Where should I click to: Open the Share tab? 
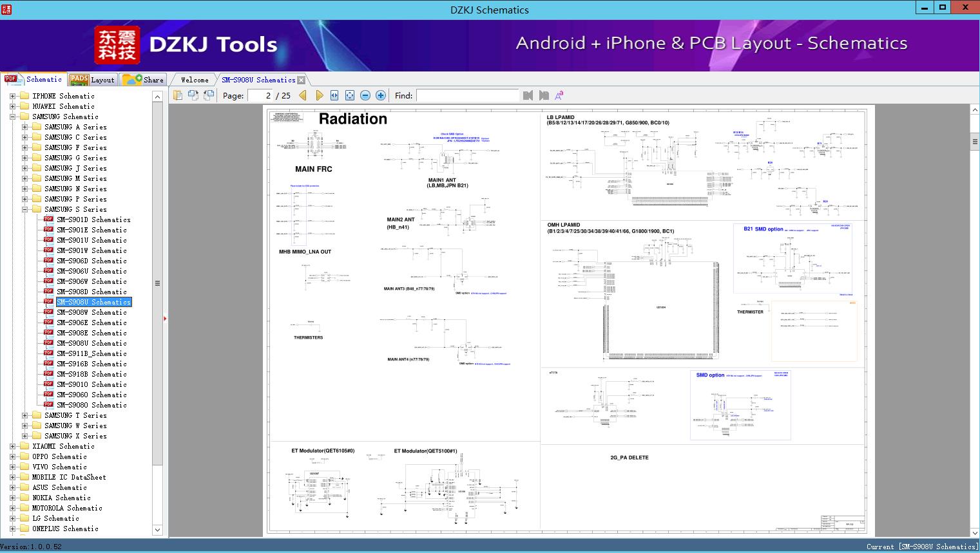point(144,80)
